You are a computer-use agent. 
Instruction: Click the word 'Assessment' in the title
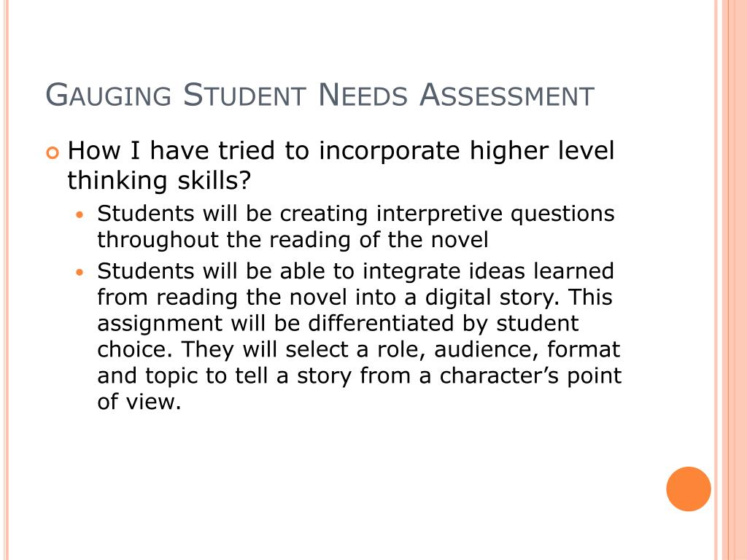click(x=506, y=95)
